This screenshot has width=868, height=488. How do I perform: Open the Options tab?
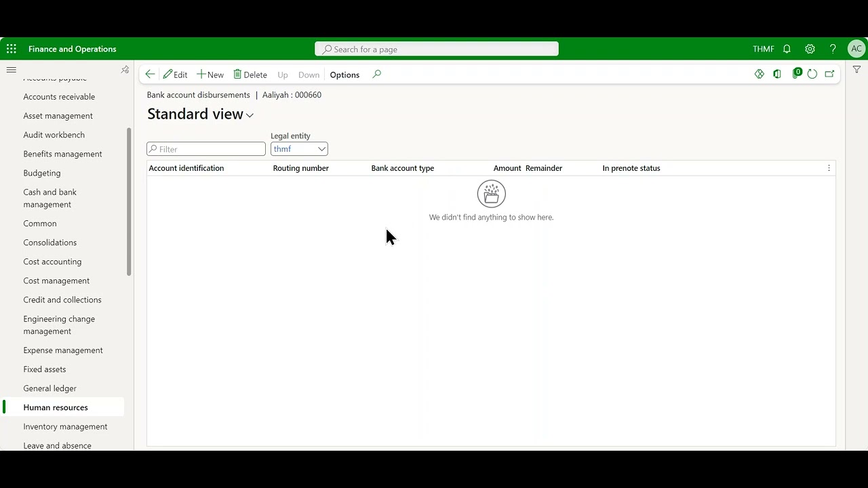(x=344, y=75)
